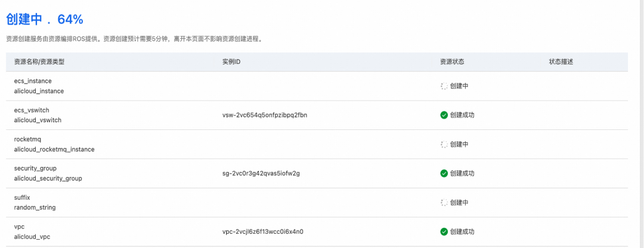Click the green success checkmark for ecs_vswitch

(444, 115)
